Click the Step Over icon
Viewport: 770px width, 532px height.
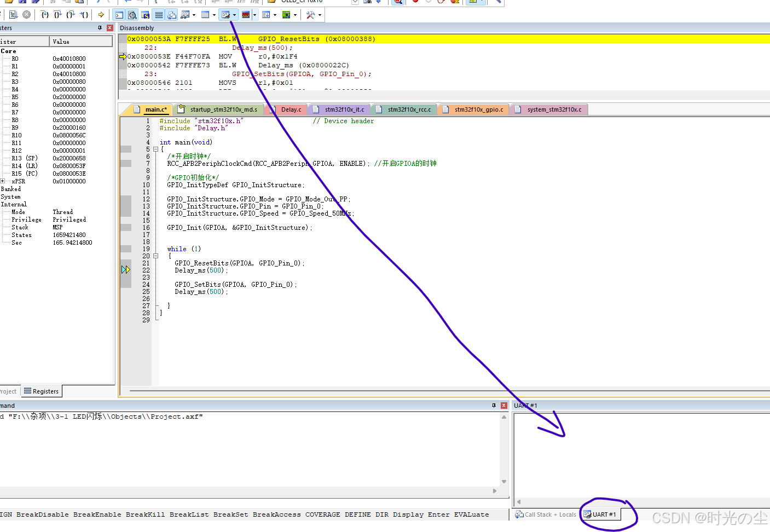[x=58, y=15]
